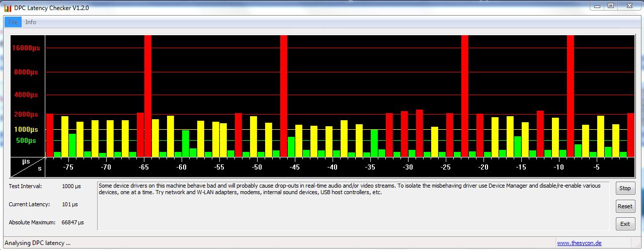
Task: Click the -30 time axis tick
Action: 408,167
